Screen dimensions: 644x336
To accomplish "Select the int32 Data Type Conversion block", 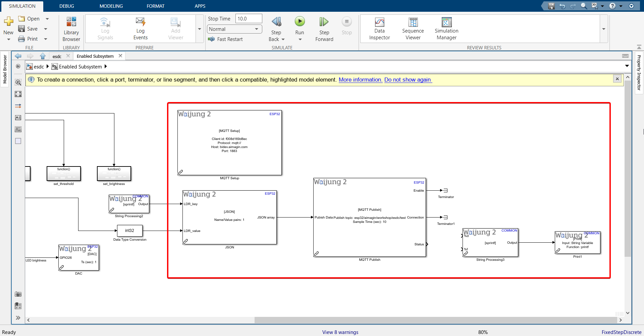I will [x=129, y=231].
